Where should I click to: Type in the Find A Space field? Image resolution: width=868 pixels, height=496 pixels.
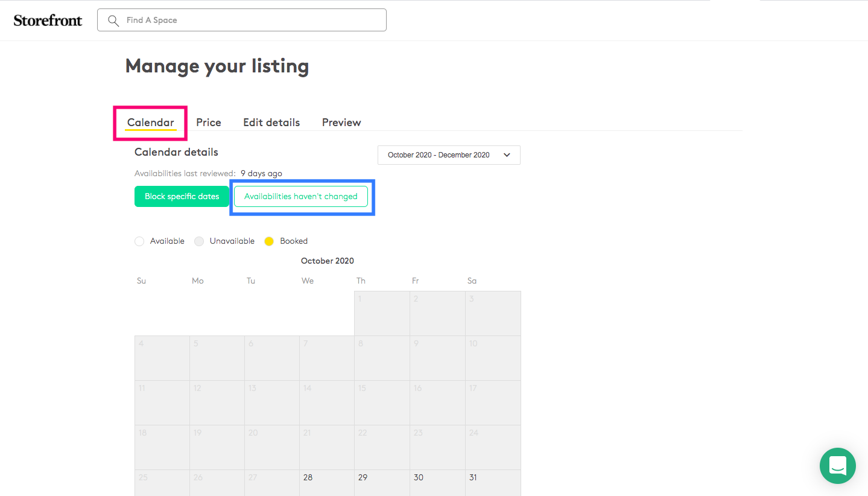click(242, 20)
